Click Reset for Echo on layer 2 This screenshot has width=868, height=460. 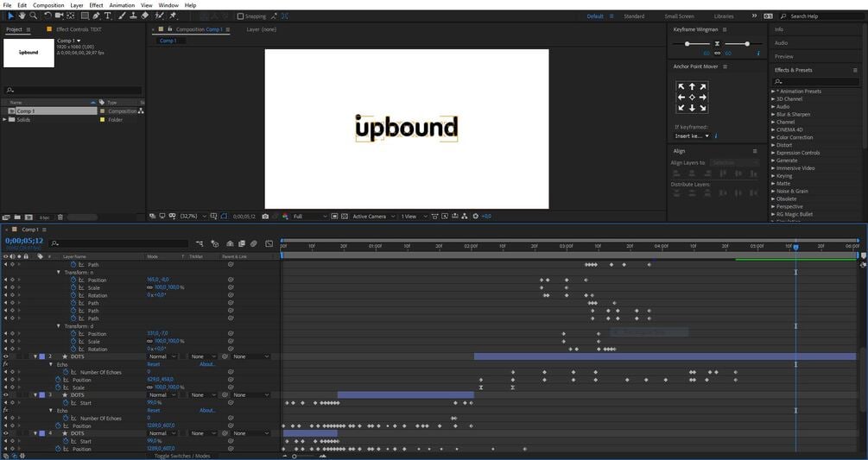tap(154, 364)
